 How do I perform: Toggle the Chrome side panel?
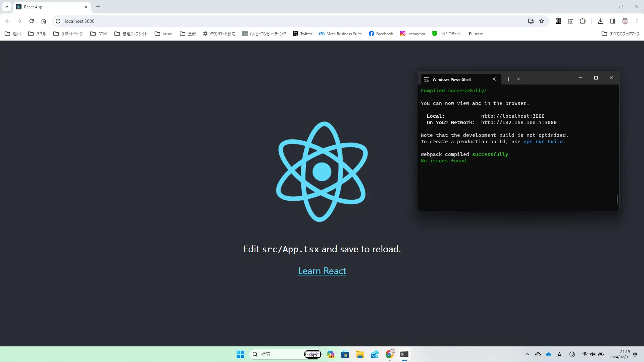(613, 21)
